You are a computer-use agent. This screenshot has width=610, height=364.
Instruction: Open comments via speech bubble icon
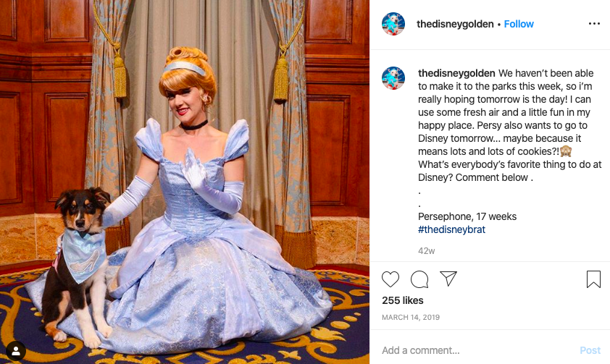419,279
